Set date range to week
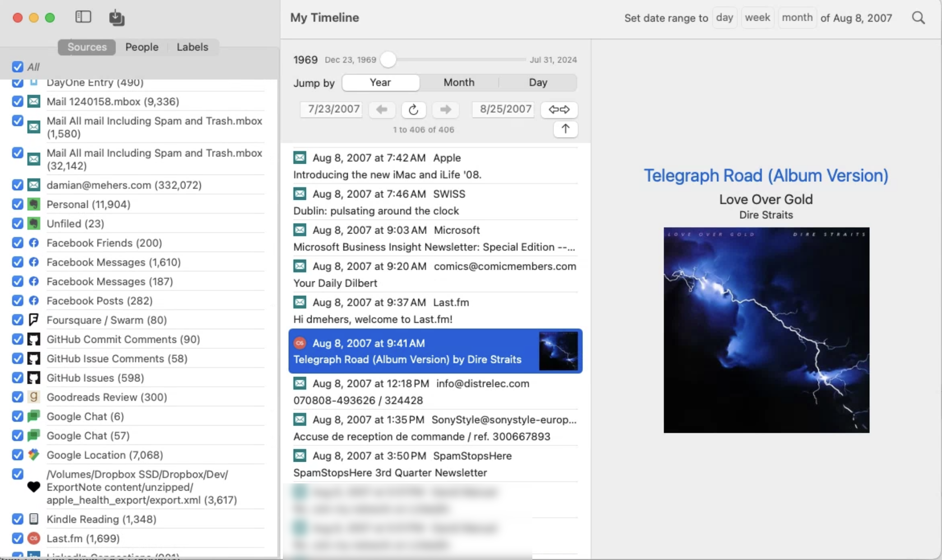This screenshot has height=560, width=942. pyautogui.click(x=757, y=18)
